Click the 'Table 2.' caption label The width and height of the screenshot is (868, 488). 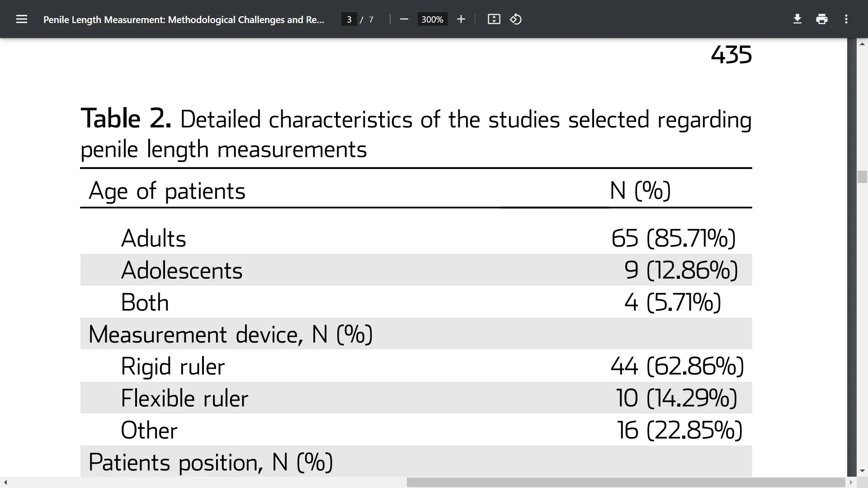pos(126,119)
